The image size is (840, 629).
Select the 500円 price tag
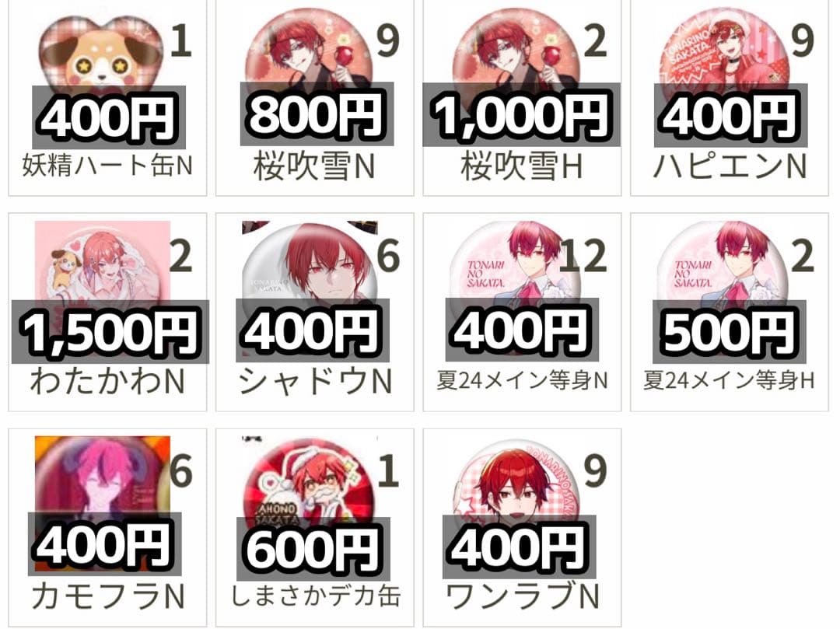pyautogui.click(x=729, y=332)
